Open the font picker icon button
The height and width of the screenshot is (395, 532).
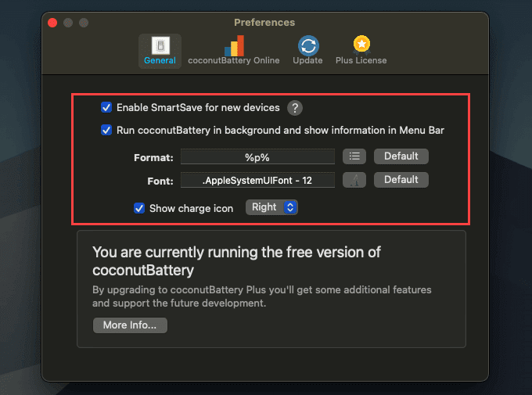(354, 180)
